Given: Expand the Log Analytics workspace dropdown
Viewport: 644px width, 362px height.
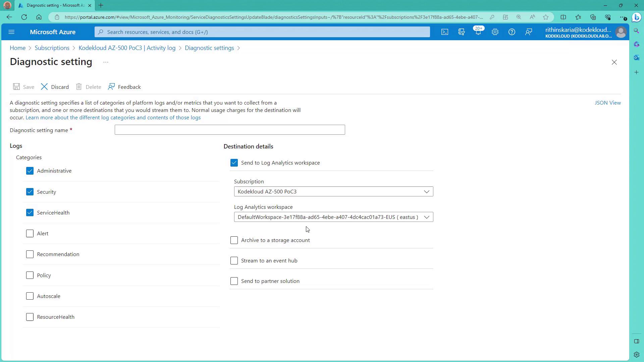Looking at the screenshot, I should pos(333,217).
